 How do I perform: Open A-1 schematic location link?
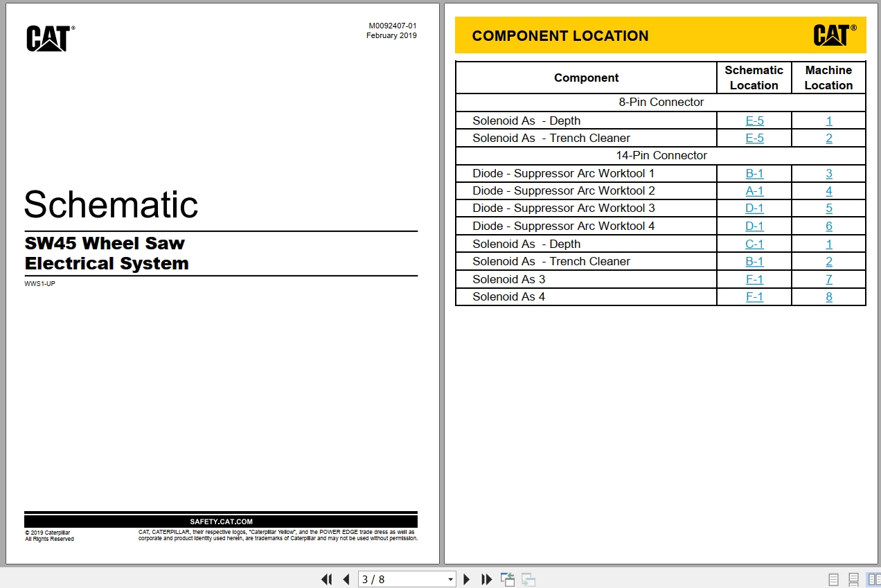click(754, 190)
